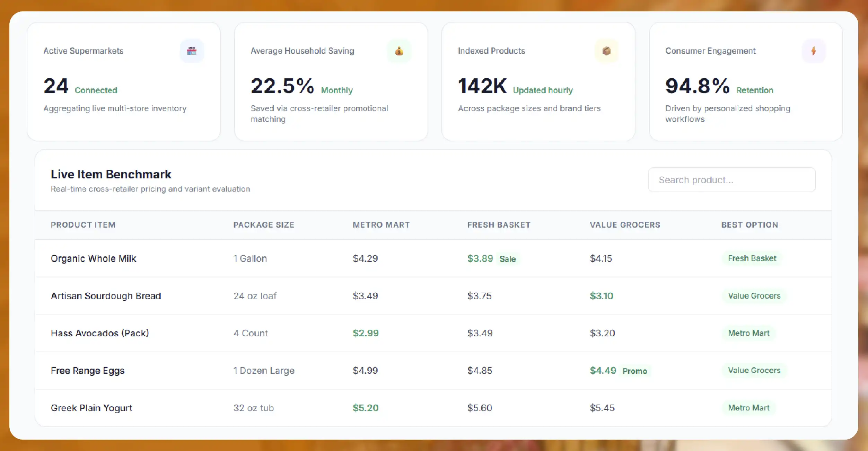Click the METRO MART column header
868x451 pixels.
(x=381, y=225)
